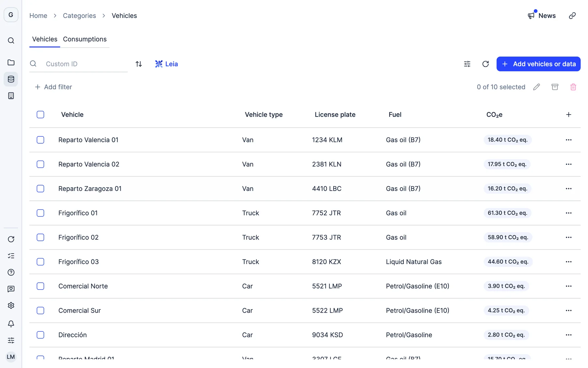Open more options for Frigorífico 03
Image resolution: width=588 pixels, height=368 pixels.
[568, 262]
